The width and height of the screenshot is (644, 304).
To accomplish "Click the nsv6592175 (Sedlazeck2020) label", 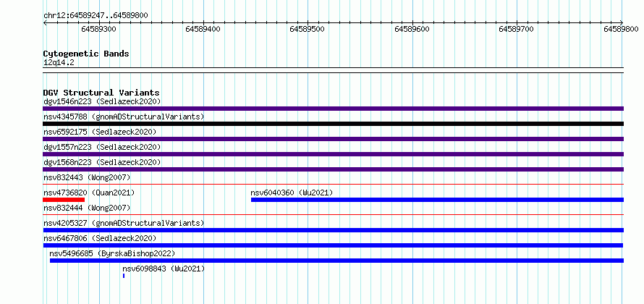I will [100, 132].
